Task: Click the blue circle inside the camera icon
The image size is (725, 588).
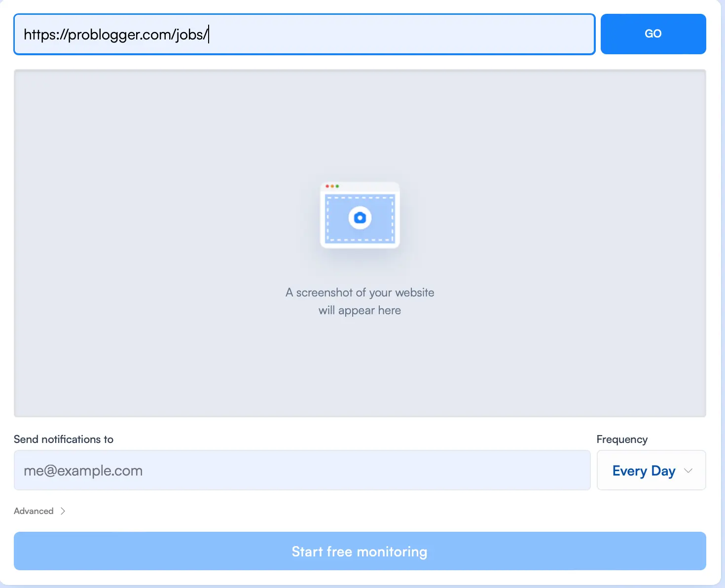Action: [360, 217]
